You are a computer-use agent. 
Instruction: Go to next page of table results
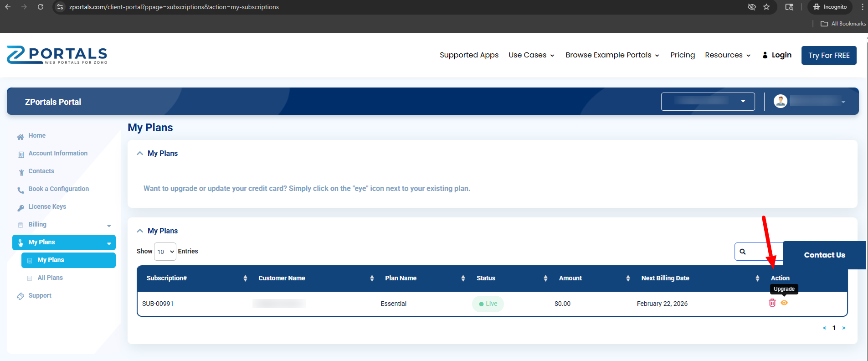(843, 328)
